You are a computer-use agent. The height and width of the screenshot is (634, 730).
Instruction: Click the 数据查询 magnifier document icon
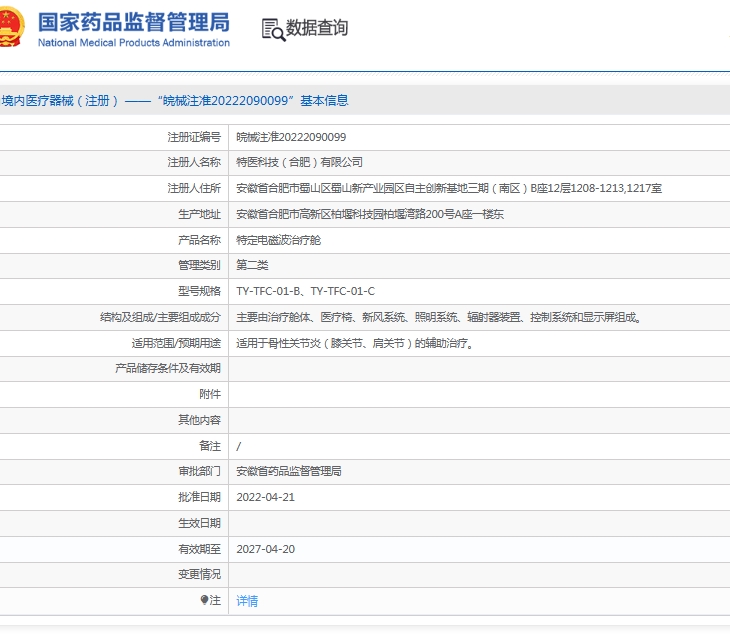[x=272, y=30]
